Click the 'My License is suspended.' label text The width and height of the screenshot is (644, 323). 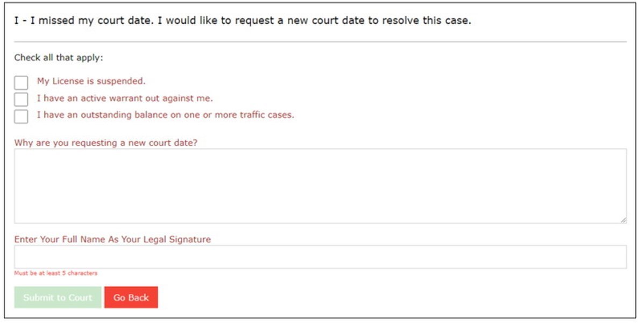(91, 81)
